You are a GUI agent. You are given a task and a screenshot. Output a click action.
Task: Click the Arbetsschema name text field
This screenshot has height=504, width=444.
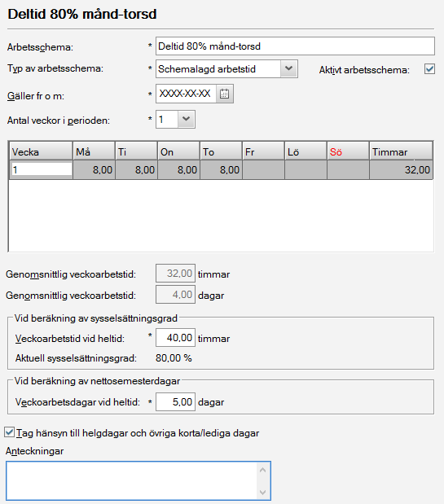[x=295, y=46]
